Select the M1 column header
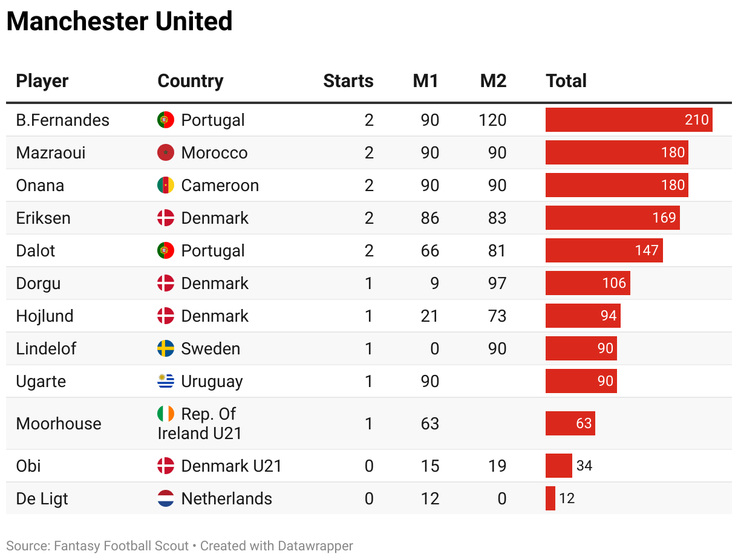This screenshot has height=560, width=738. [x=426, y=81]
